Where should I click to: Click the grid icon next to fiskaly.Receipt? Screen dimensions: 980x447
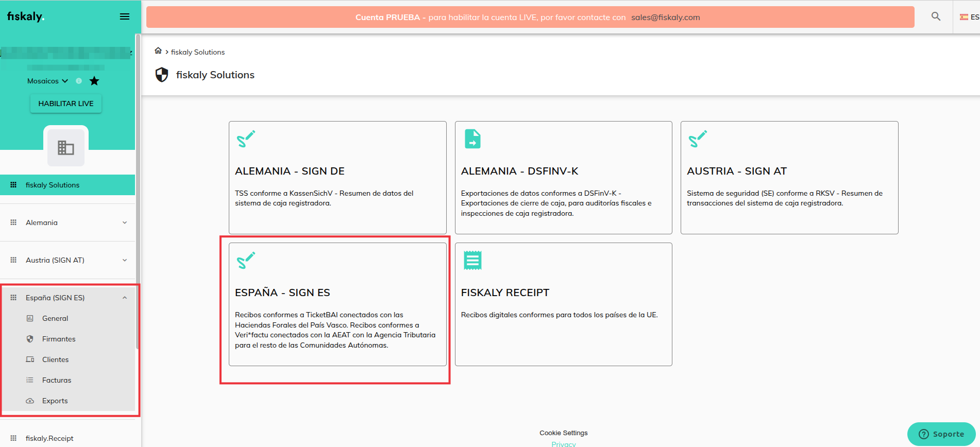coord(13,438)
